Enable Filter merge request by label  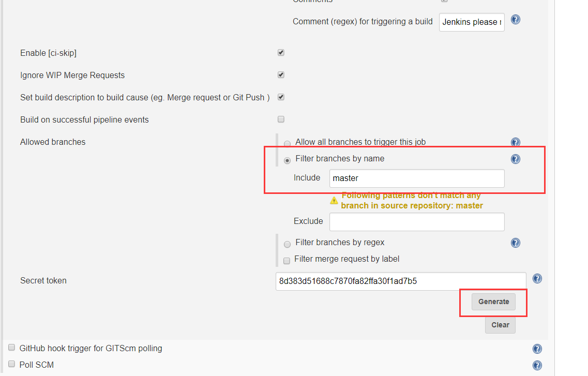coord(287,261)
